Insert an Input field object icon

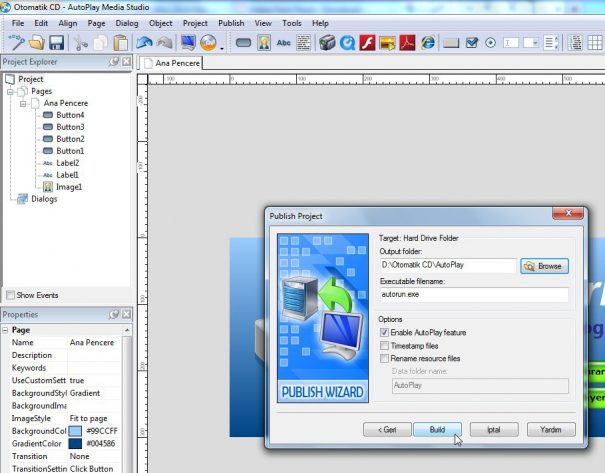point(511,42)
